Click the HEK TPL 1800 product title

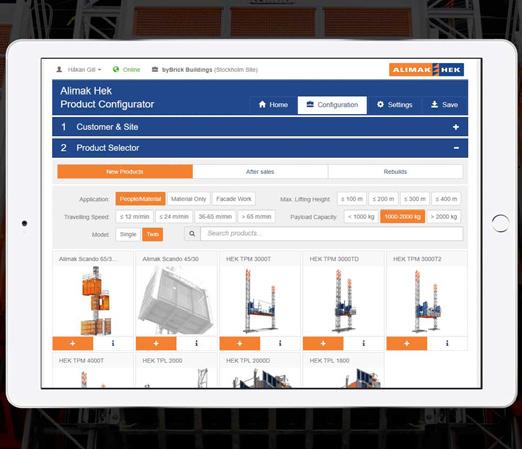[x=329, y=361]
